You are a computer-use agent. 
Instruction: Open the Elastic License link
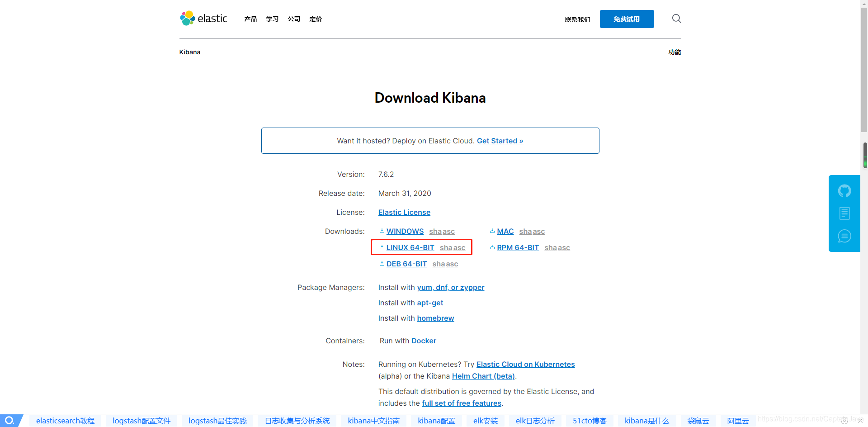click(404, 212)
